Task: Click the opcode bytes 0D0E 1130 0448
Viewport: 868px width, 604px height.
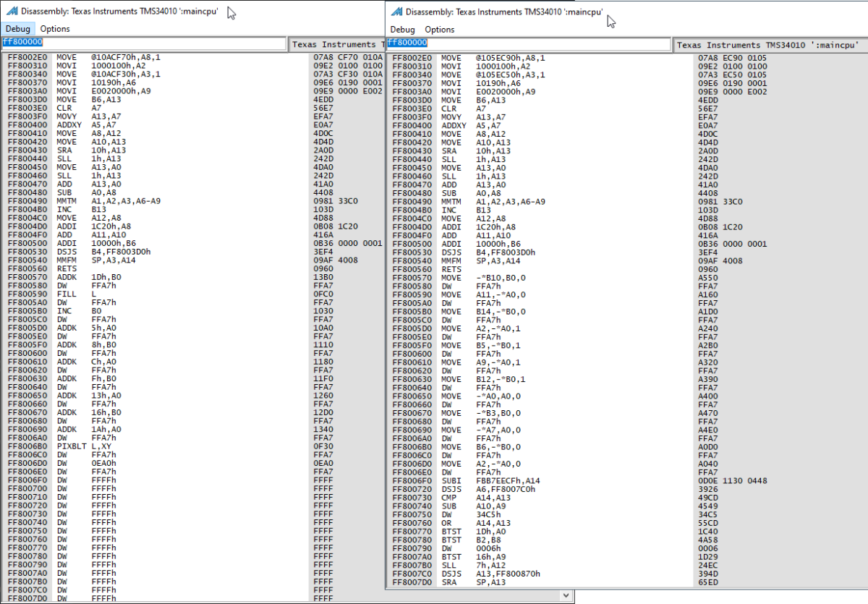Action: tap(733, 481)
